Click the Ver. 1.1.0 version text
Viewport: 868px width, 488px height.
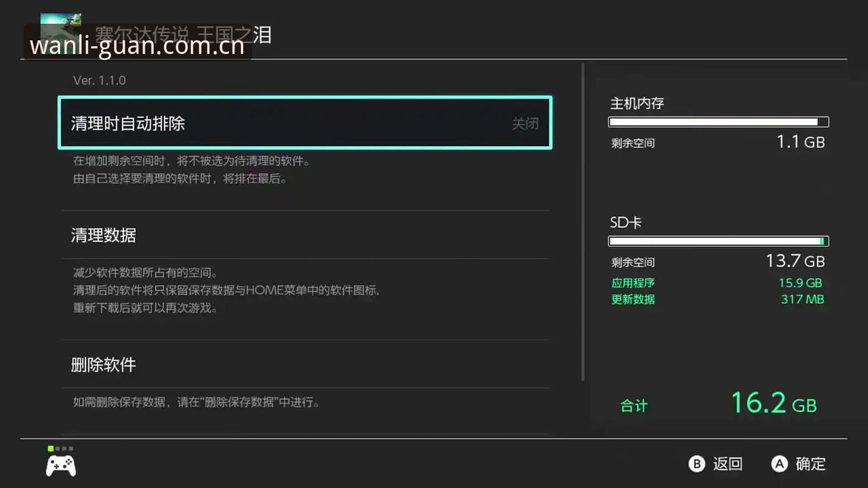[x=99, y=80]
